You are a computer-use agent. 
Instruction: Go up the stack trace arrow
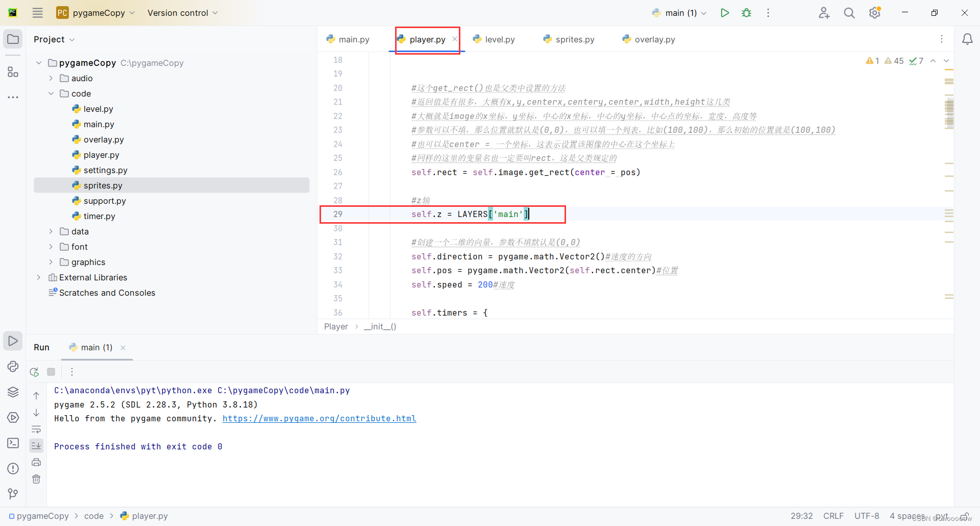(x=36, y=395)
